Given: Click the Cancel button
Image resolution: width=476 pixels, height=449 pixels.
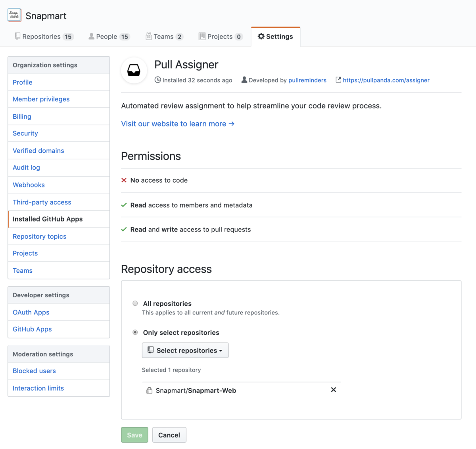Looking at the screenshot, I should [x=169, y=435].
